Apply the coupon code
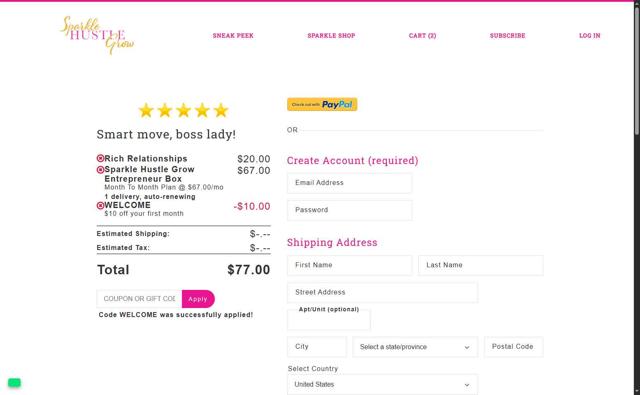 (x=198, y=299)
